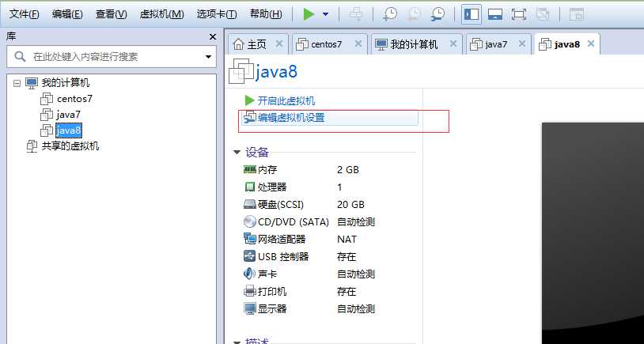
Task: Collapse the 我的计算机 tree node
Action: [x=17, y=83]
